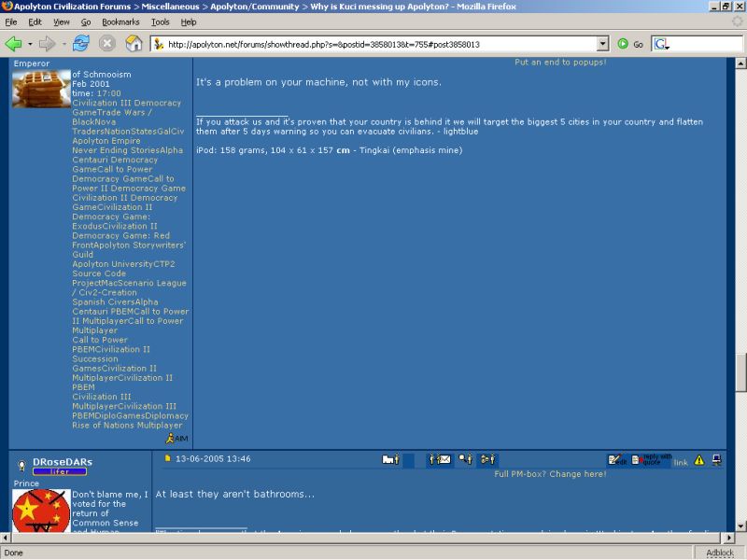747x560 pixels.
Task: Click the computer IP icon in post header
Action: (716, 460)
